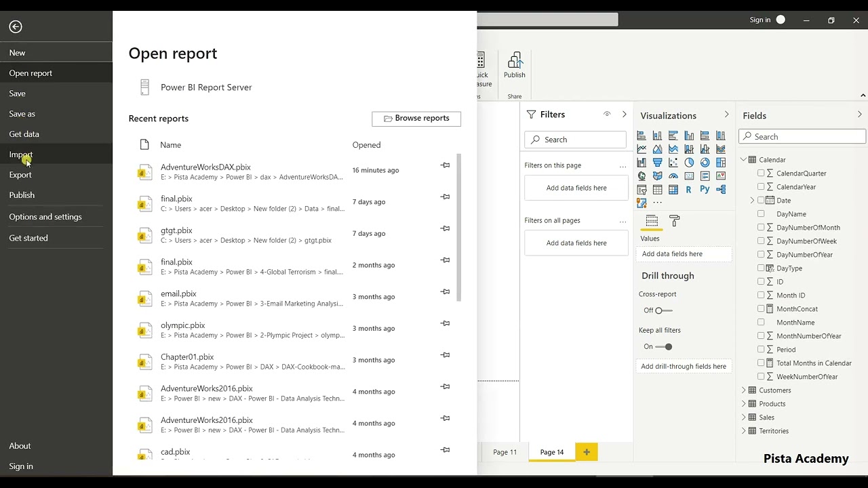This screenshot has height=488, width=868.
Task: Check the CalendarYear field
Action: click(761, 186)
